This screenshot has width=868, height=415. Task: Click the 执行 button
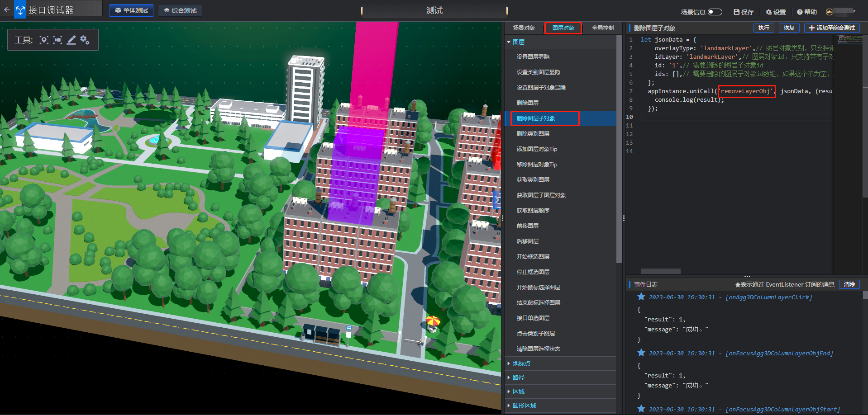[x=764, y=28]
